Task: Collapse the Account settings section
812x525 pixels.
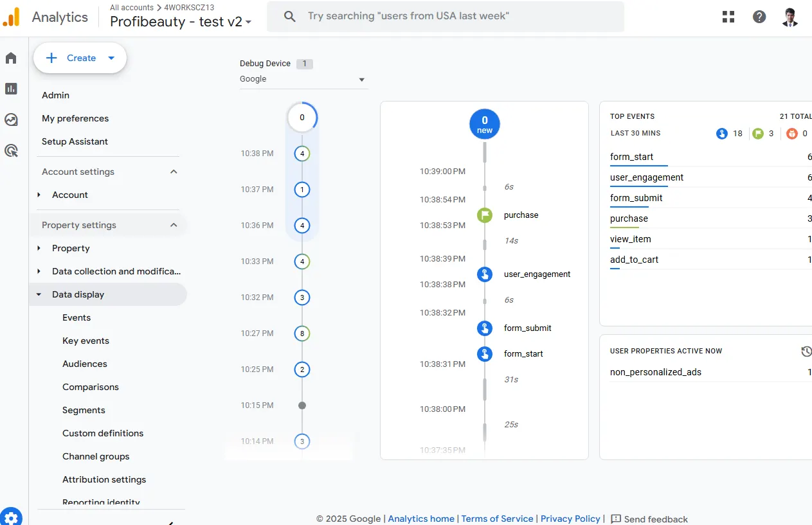Action: point(174,172)
